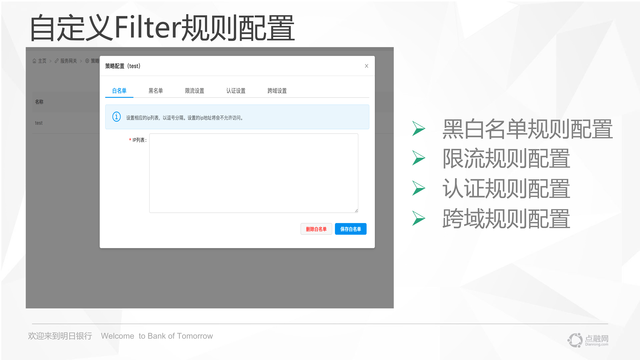Click the 名称 column header
640x360 pixels.
[x=39, y=102]
